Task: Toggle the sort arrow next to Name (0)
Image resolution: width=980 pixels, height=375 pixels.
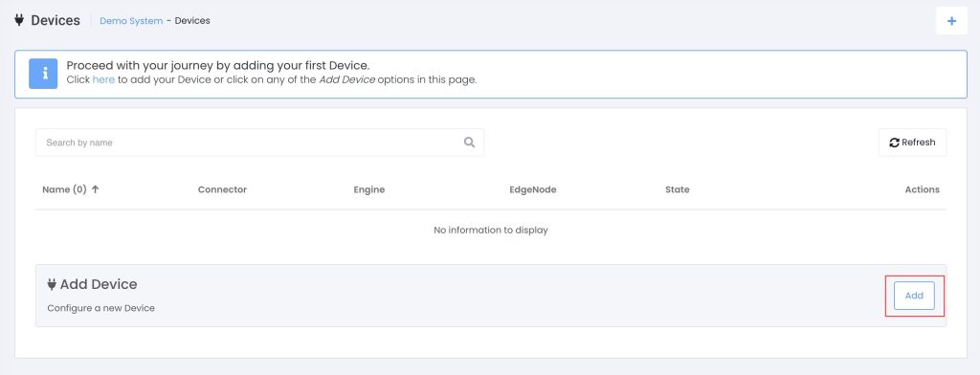Action: (95, 189)
